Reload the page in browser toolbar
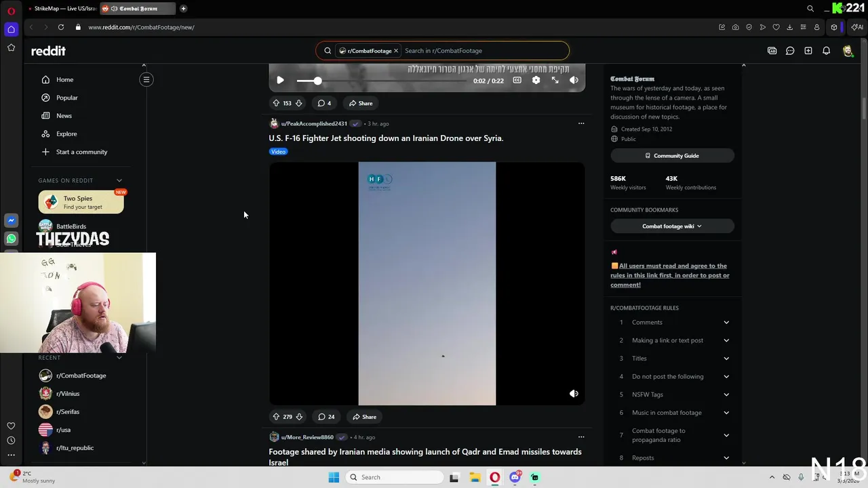The width and height of the screenshot is (868, 488). (x=61, y=27)
